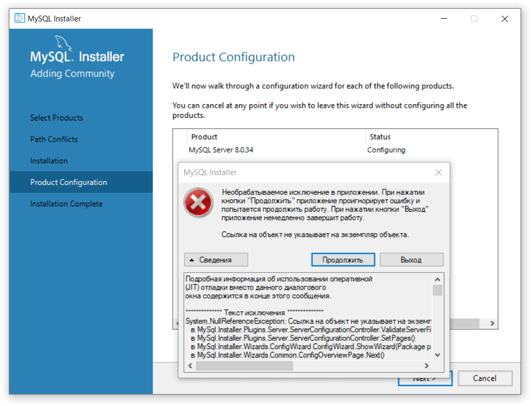Click the MySQL dolphin icon in the title bar
Screen dimensions: 532x406
point(19,18)
